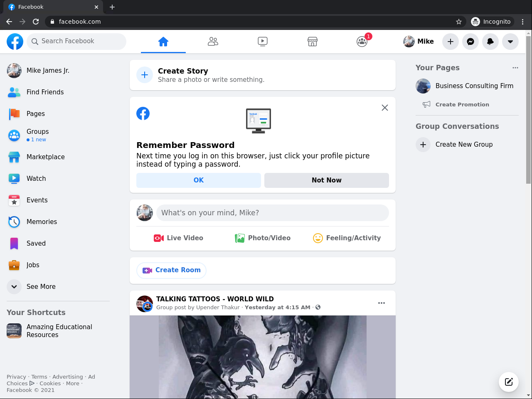The height and width of the screenshot is (399, 532).
Task: Open the Notifications bell icon
Action: click(x=490, y=42)
